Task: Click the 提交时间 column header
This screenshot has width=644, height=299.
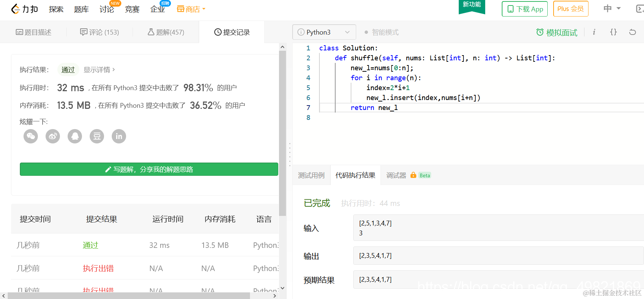Action: [x=35, y=219]
